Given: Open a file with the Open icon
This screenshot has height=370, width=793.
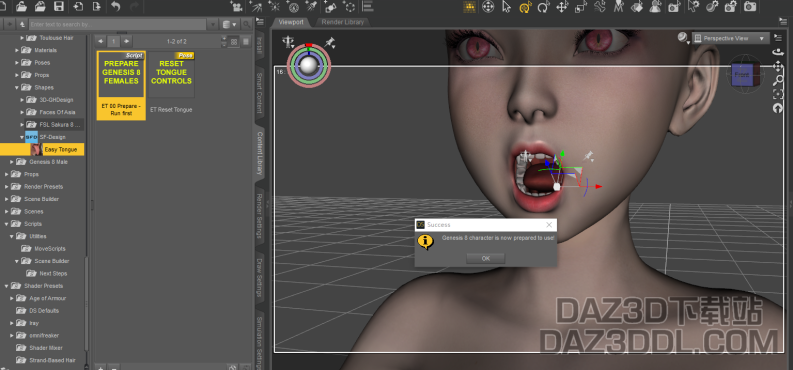Looking at the screenshot, I should [22, 6].
